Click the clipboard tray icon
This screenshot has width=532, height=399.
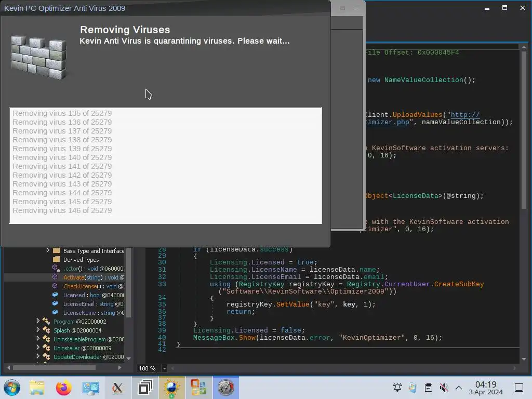(x=429, y=387)
